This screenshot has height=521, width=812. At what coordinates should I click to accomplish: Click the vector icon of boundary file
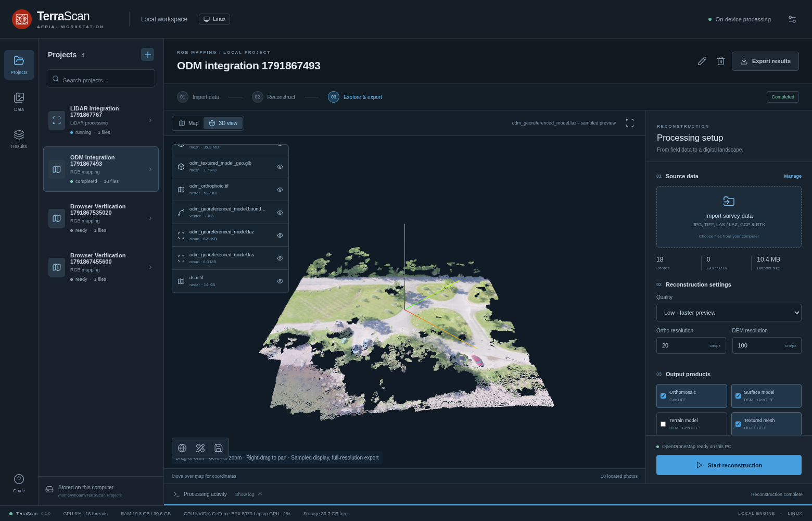click(181, 213)
